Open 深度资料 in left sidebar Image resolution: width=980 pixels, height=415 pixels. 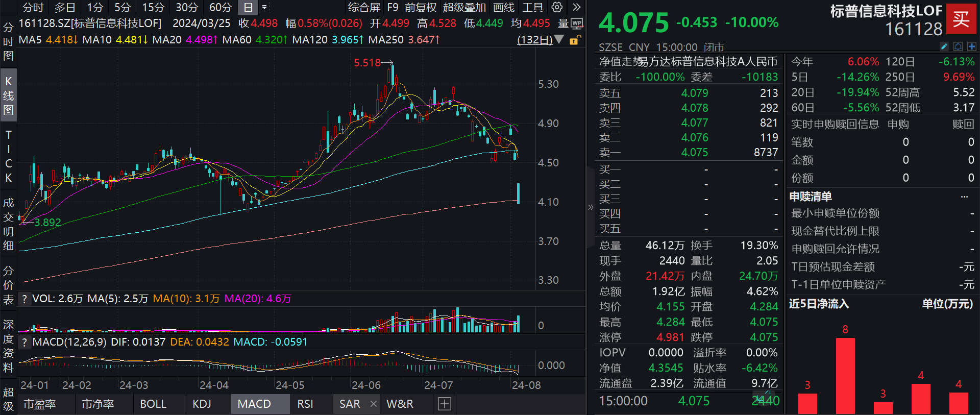pyautogui.click(x=8, y=346)
